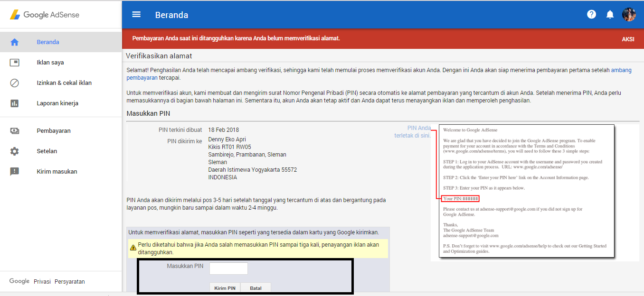Open the notifications bell
The width and height of the screenshot is (644, 296).
(x=610, y=15)
